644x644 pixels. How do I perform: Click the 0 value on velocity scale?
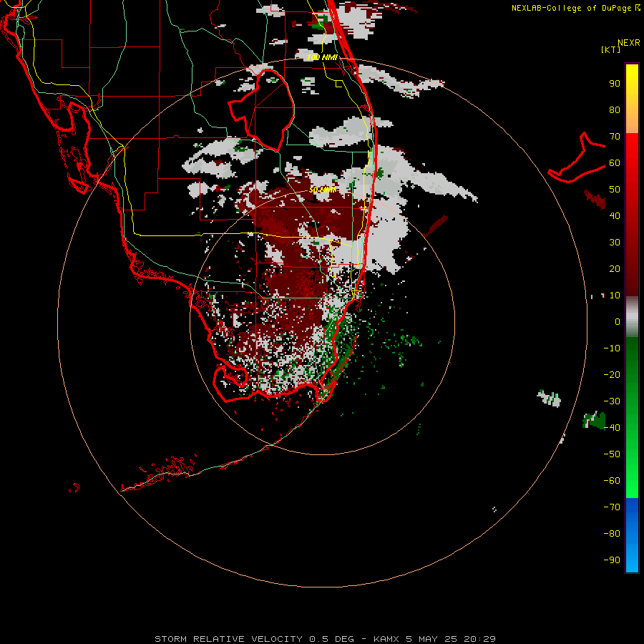(x=618, y=321)
